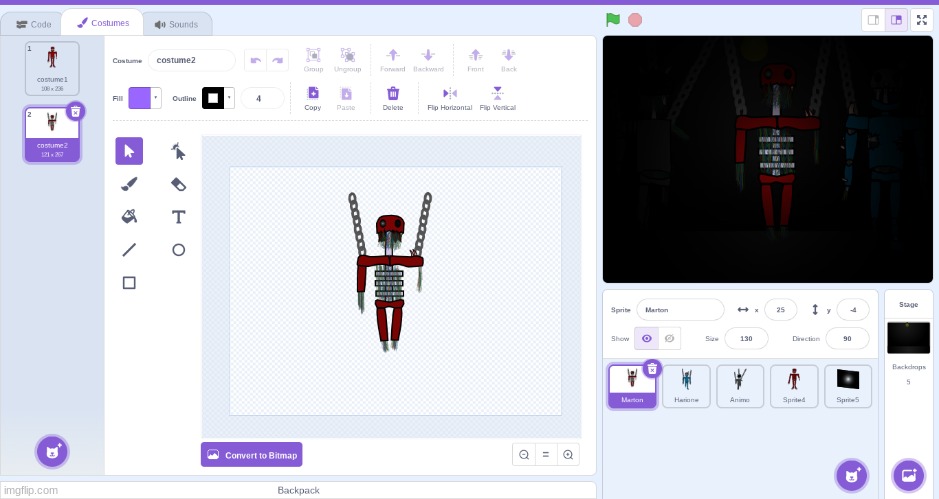939x499 pixels.
Task: Bring selection to Front
Action: [x=475, y=60]
